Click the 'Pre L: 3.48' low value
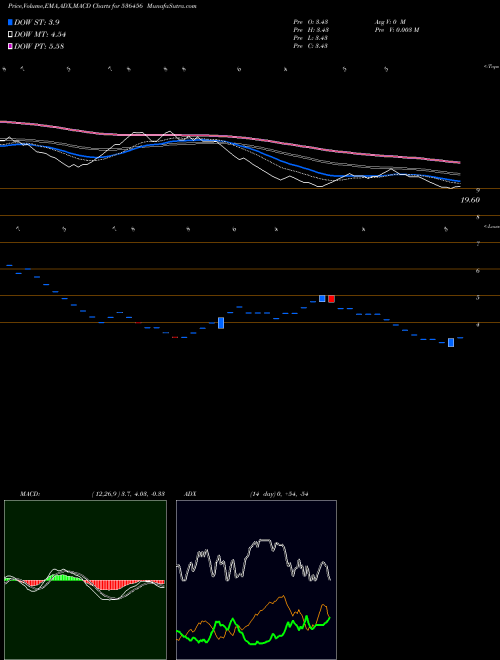 tap(311, 38)
